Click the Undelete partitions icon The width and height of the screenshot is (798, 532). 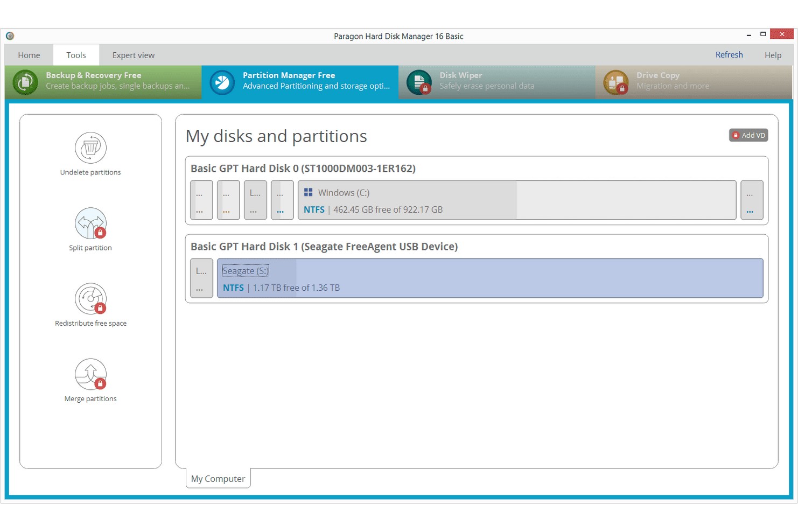(x=90, y=148)
